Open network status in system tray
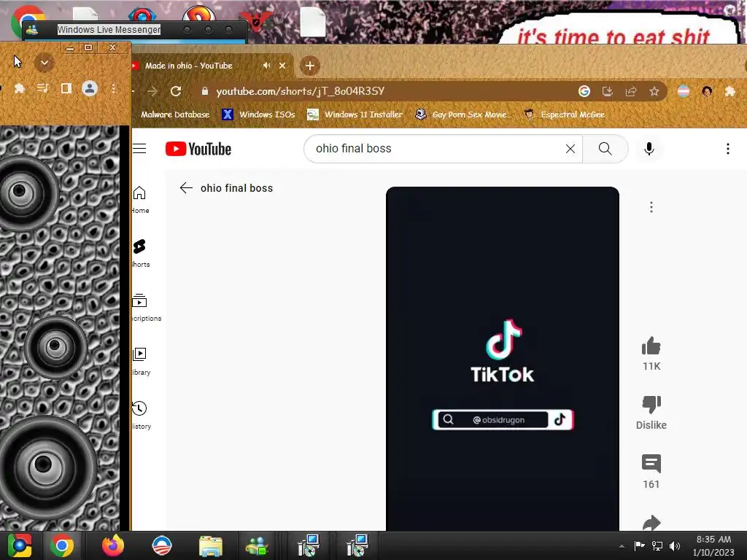Viewport: 747px width, 560px height. tap(657, 545)
